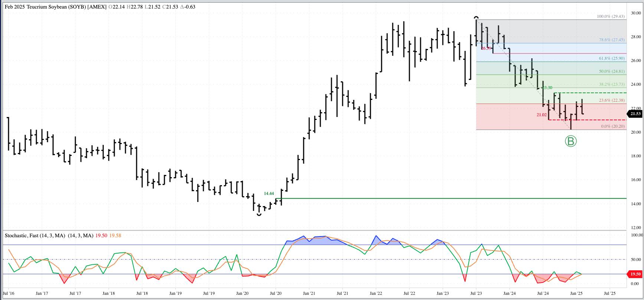This screenshot has height=300, width=644.
Task: Click the 23.6% (22.38) Fibonacci label
Action: 611,100
